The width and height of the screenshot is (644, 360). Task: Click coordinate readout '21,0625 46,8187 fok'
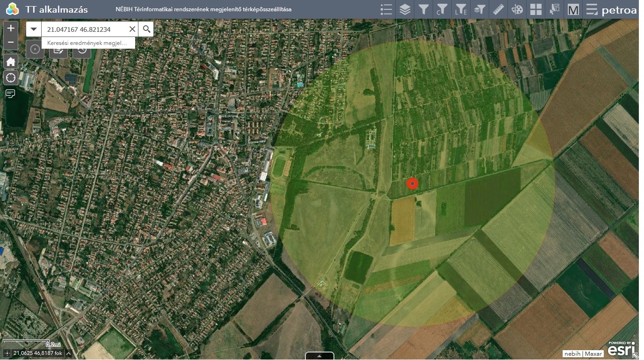click(38, 353)
